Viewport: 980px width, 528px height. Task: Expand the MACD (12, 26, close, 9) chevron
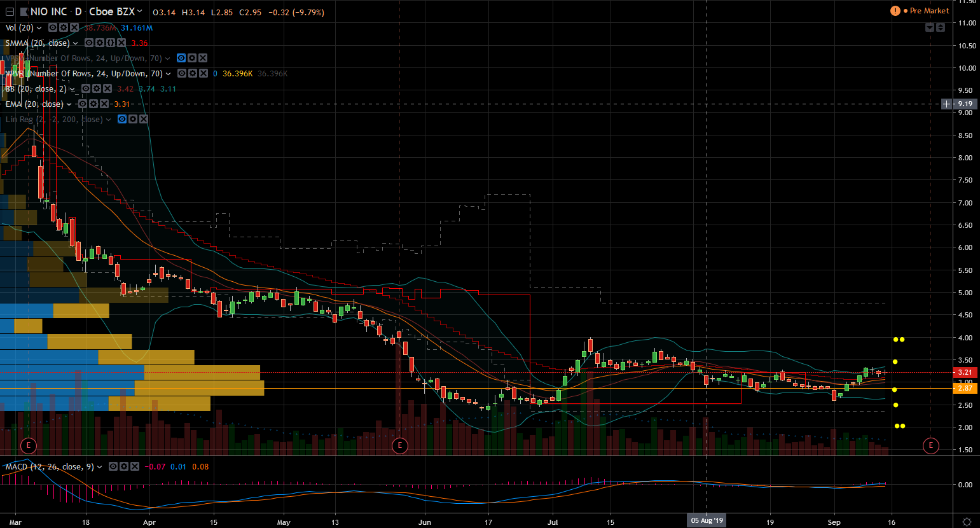point(99,467)
